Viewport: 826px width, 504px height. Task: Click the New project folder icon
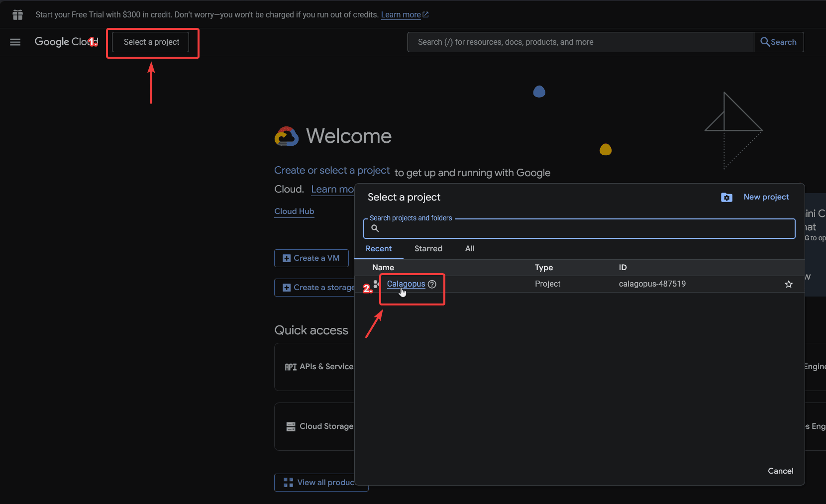click(x=726, y=198)
